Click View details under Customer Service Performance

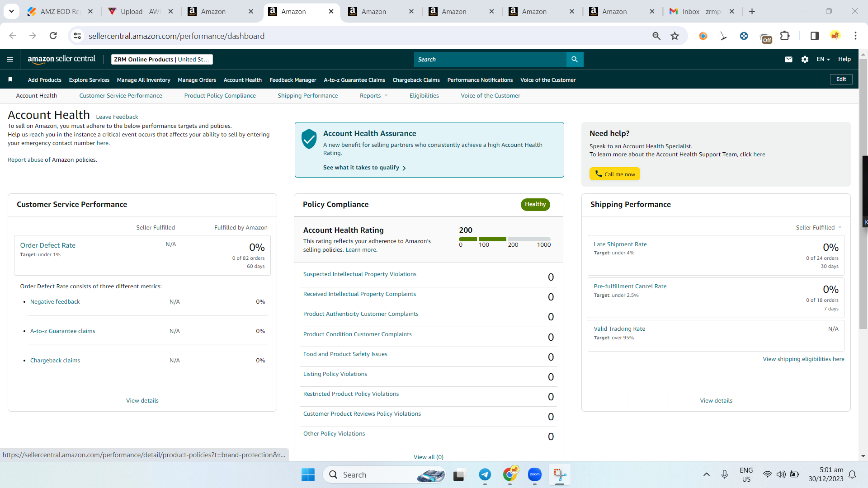click(142, 400)
